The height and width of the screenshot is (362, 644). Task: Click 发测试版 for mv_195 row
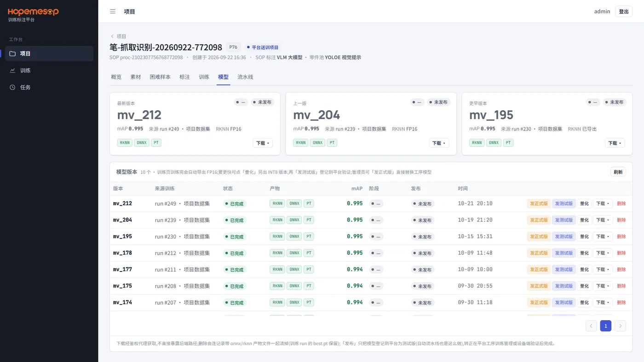coord(564,237)
